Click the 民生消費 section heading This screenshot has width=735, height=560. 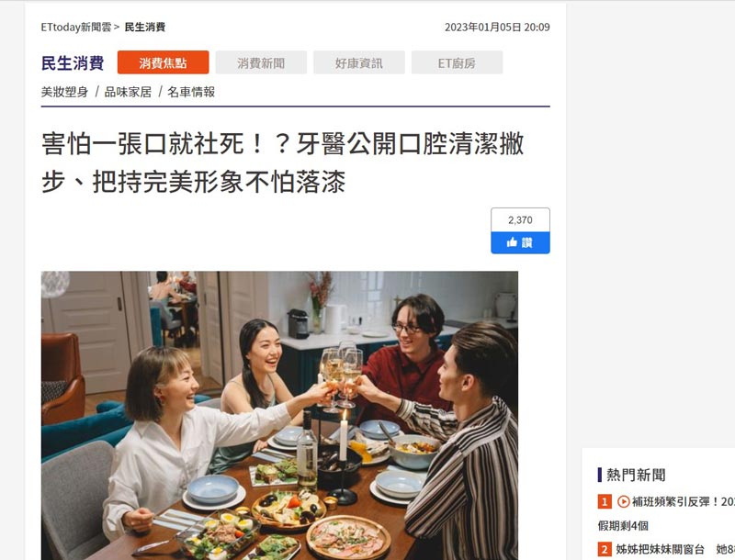pos(73,62)
